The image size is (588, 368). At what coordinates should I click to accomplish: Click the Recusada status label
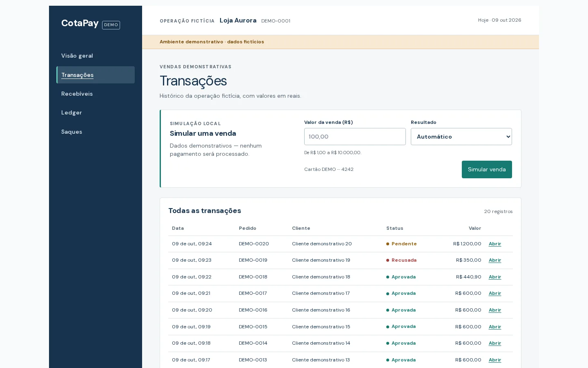point(404,260)
